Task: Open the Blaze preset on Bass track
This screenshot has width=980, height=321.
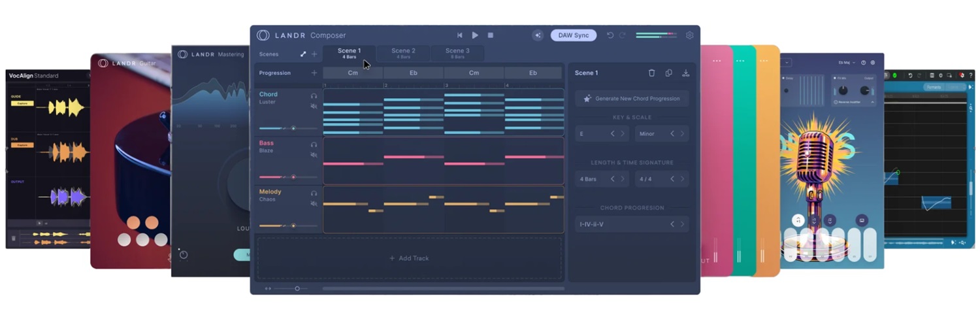Action: point(266,150)
